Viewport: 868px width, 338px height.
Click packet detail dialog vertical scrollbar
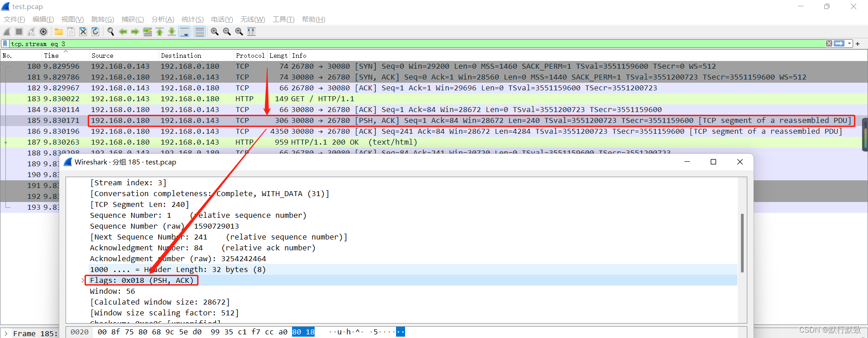tap(742, 243)
